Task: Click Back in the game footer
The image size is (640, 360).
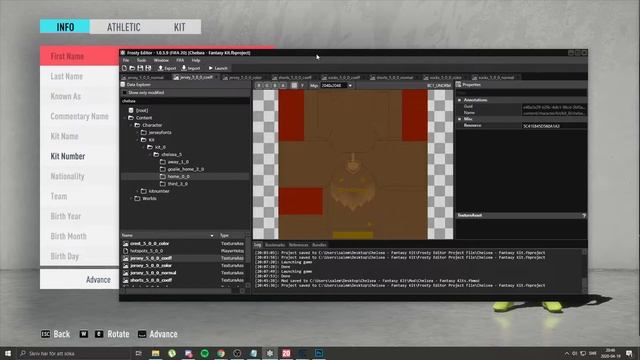Action: point(56,334)
